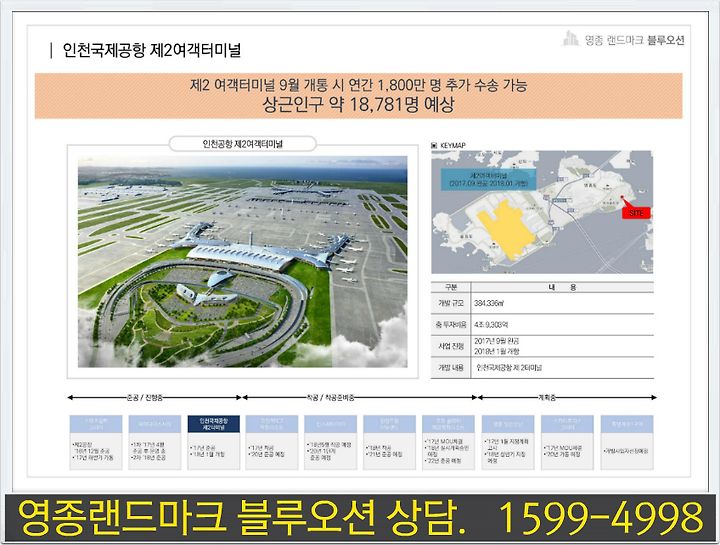Click the red SITE marker on the map

pos(636,213)
